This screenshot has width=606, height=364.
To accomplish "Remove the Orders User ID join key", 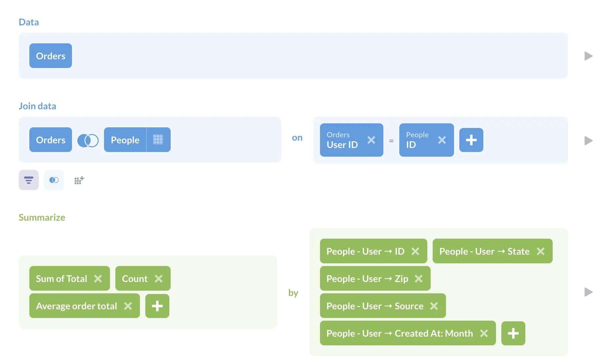I will click(x=371, y=140).
